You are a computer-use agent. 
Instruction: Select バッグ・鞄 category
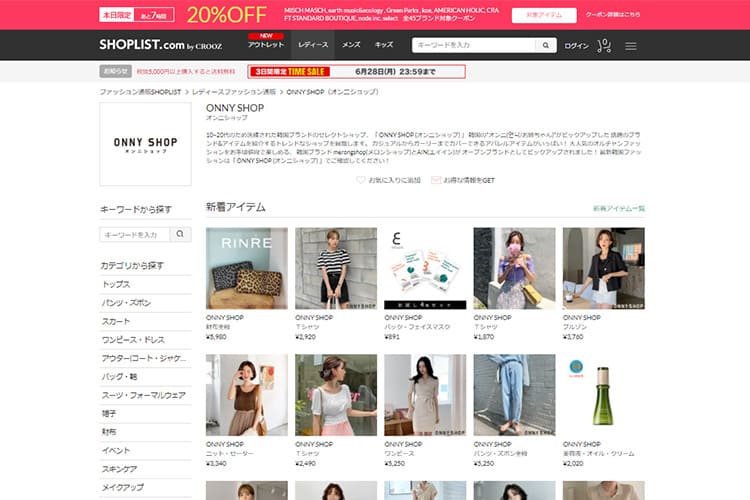145,377
